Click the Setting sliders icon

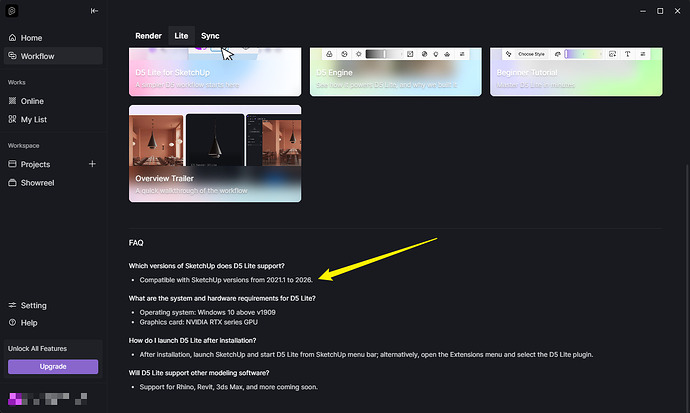point(12,305)
